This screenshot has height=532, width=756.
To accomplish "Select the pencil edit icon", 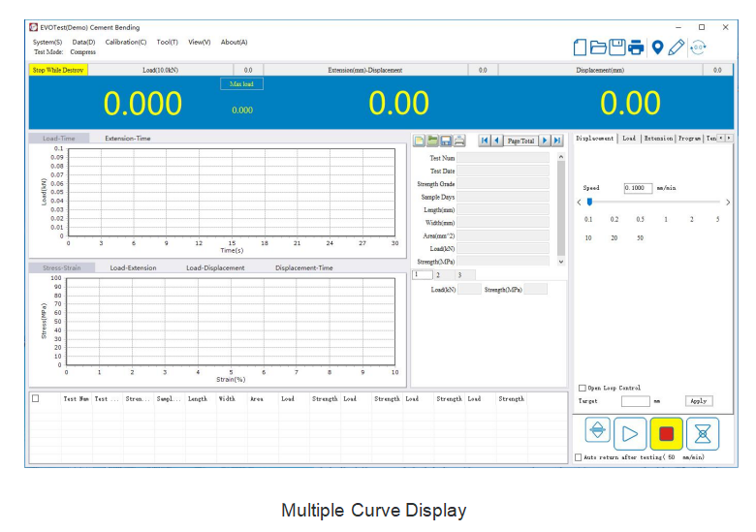I will 676,47.
